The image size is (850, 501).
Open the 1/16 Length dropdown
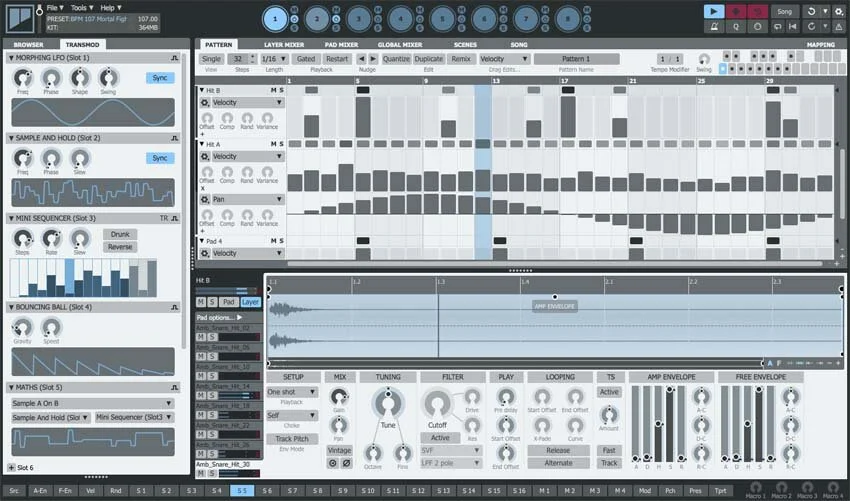pyautogui.click(x=274, y=59)
